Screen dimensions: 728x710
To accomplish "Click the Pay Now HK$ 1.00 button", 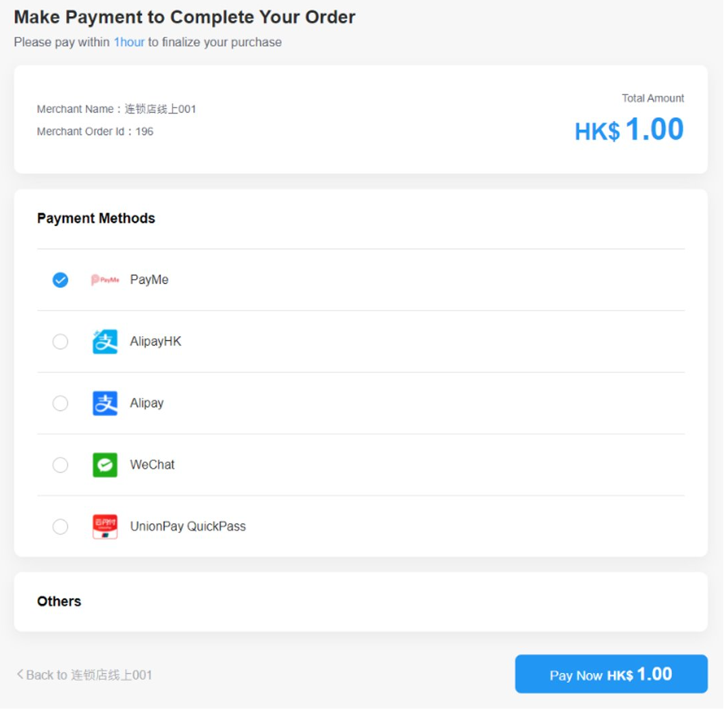I will click(610, 674).
